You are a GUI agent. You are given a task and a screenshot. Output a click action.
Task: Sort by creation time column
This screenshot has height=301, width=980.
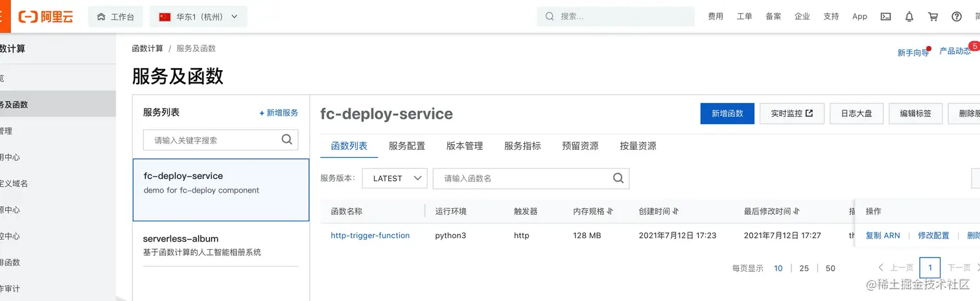click(x=675, y=211)
